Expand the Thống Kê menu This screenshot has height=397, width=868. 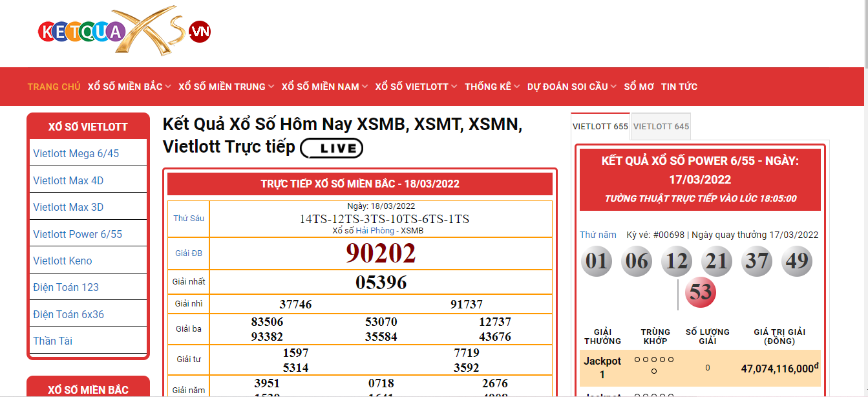[492, 87]
